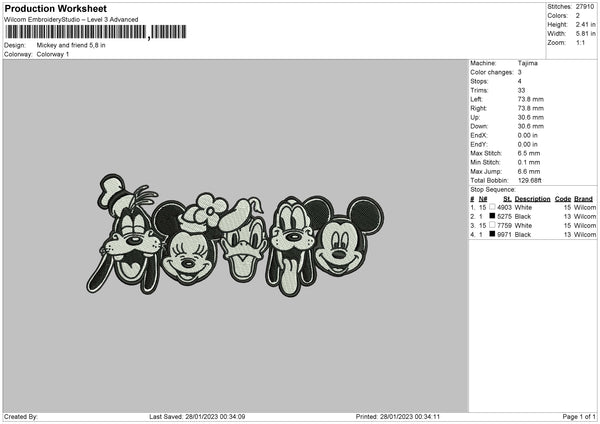The width and height of the screenshot is (600, 424).
Task: Click the Stitches count value 27910
Action: 585,7
